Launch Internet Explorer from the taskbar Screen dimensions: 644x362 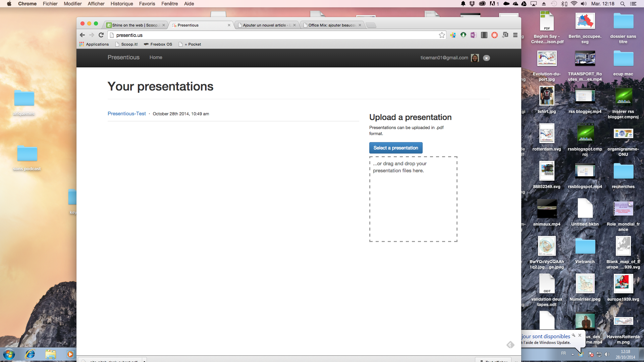point(30,354)
